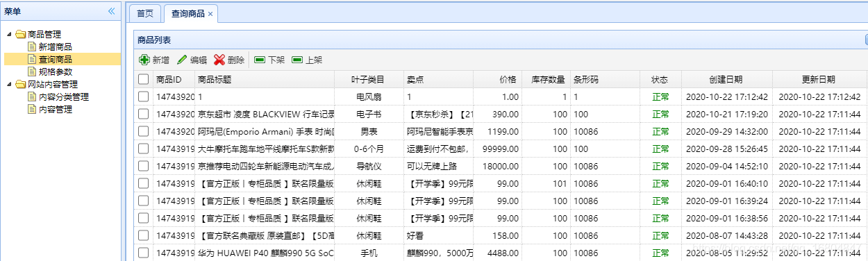868x261 pixels.
Task: Select the 阿玛尼(Emporio Armani) product title cell
Action: point(265,132)
